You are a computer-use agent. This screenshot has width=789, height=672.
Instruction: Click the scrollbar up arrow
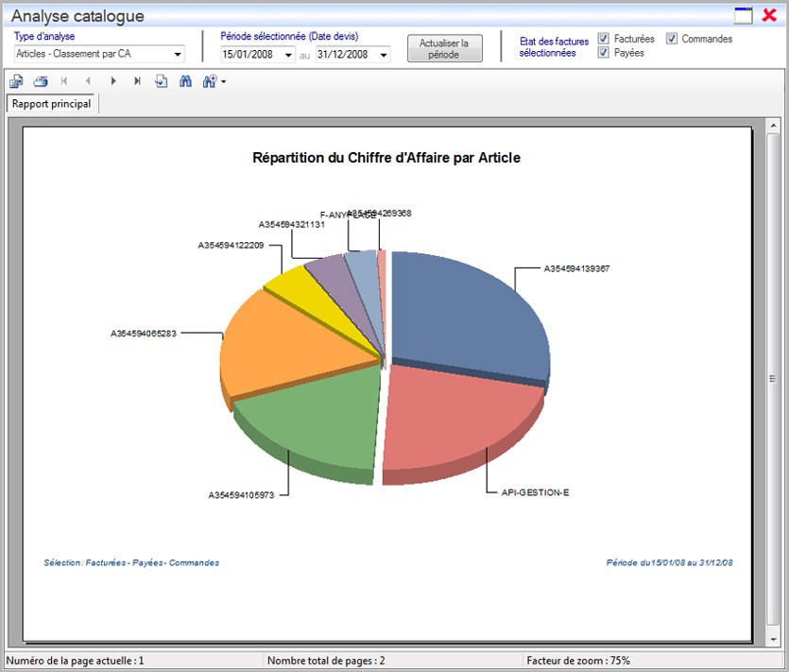tap(773, 125)
